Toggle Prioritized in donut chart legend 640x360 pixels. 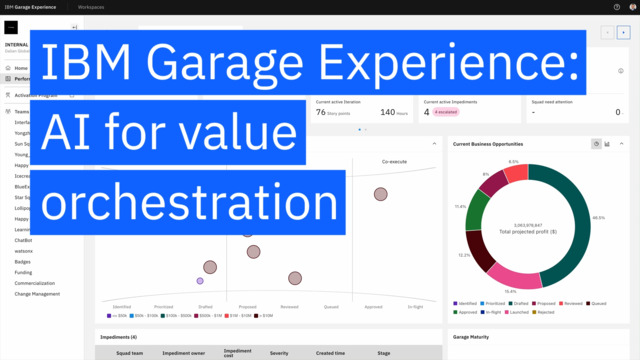click(493, 303)
